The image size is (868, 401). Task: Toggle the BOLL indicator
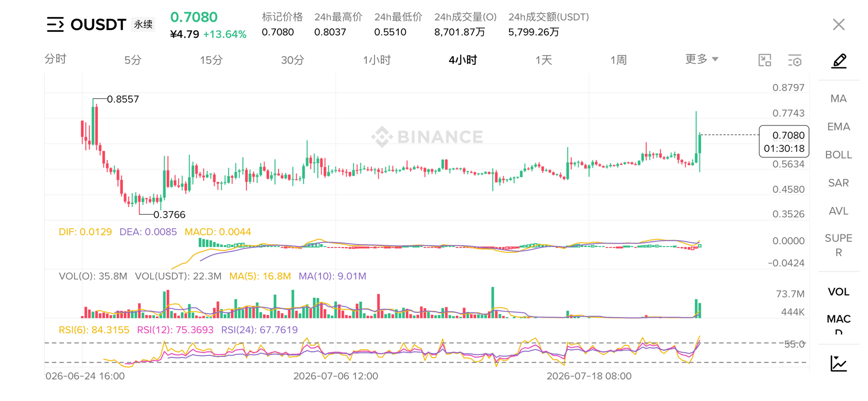[838, 155]
